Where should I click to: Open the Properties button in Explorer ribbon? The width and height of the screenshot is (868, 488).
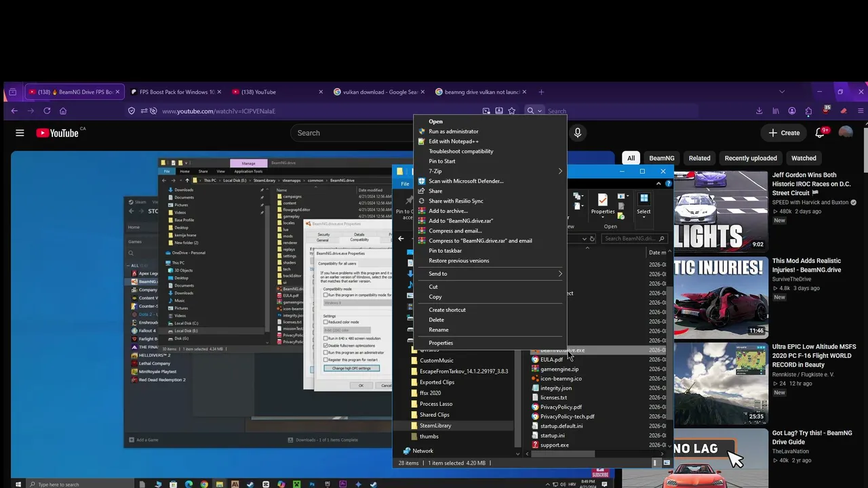602,203
